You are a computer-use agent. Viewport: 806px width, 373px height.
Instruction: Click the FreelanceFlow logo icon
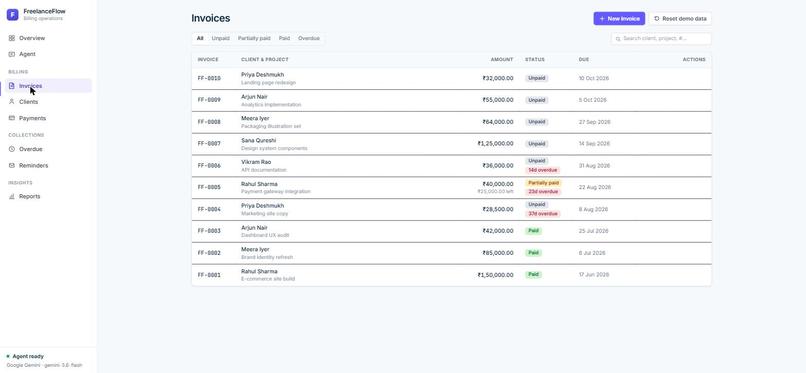pyautogui.click(x=12, y=14)
